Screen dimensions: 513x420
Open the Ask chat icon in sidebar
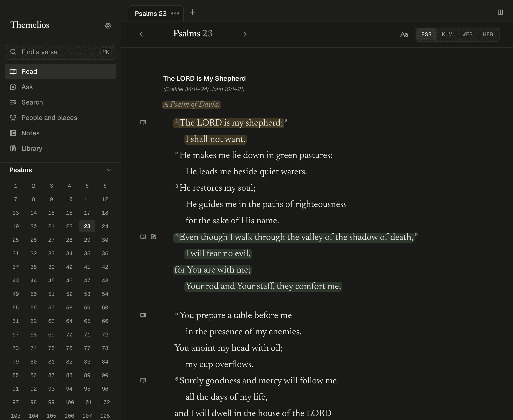pyautogui.click(x=13, y=87)
